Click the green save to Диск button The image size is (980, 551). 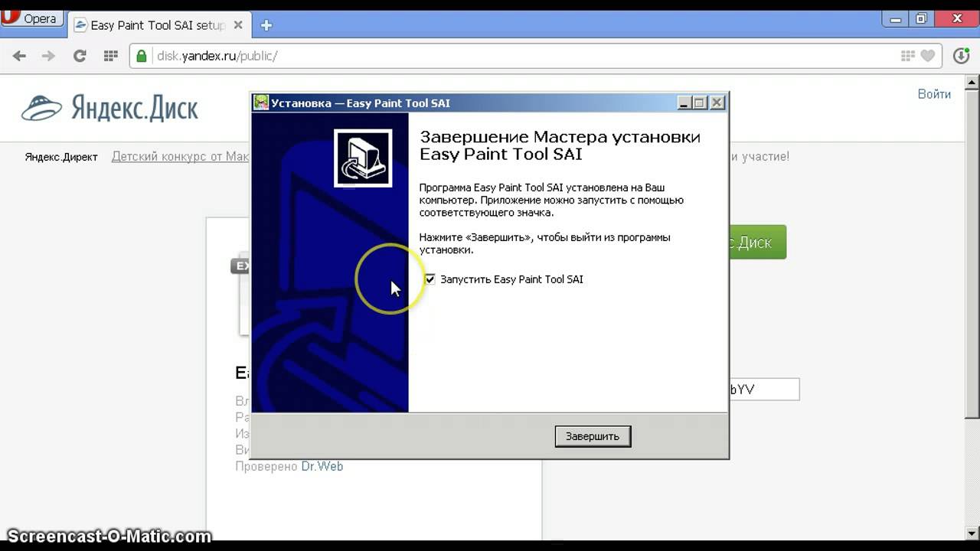(x=756, y=242)
